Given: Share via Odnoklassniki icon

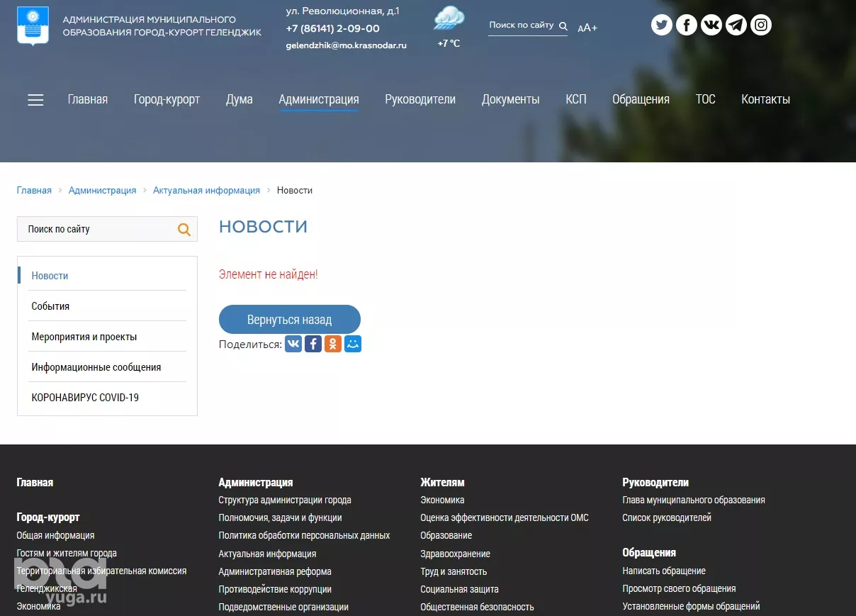Looking at the screenshot, I should (x=333, y=344).
